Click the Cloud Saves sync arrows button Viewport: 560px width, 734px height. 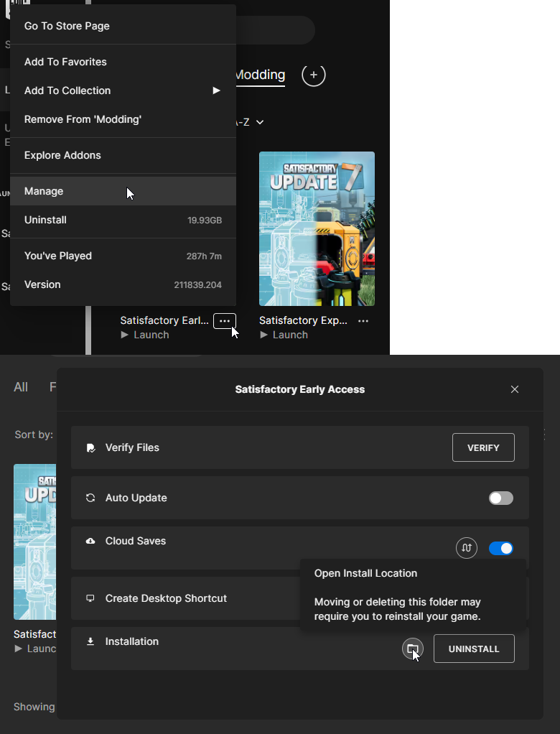point(467,548)
